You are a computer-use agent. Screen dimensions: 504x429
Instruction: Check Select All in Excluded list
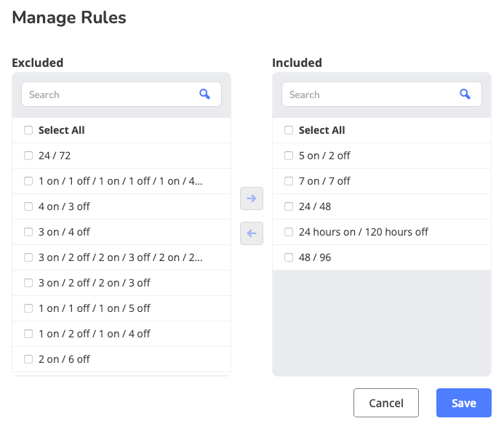[28, 130]
